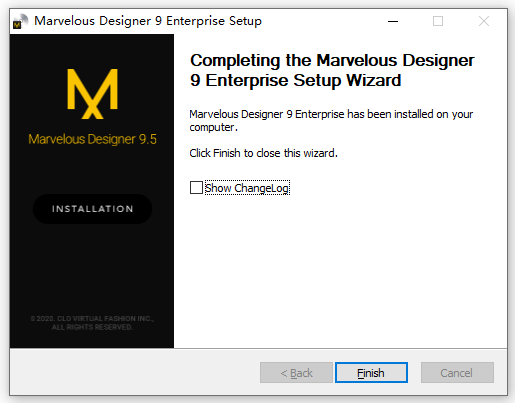Tick the Show ChangeLog checkbox
This screenshot has height=403, width=515.
pyautogui.click(x=196, y=188)
